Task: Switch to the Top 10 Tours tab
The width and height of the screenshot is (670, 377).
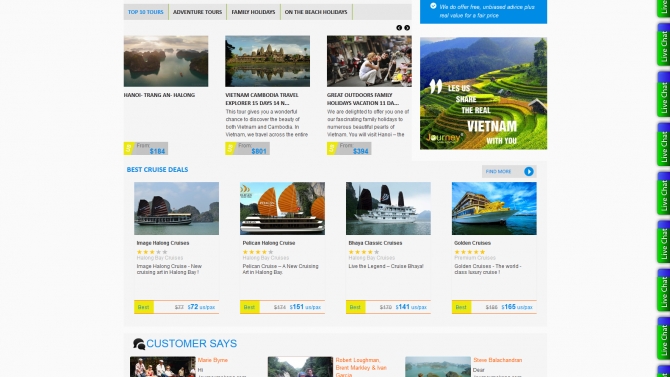Action: coord(146,12)
